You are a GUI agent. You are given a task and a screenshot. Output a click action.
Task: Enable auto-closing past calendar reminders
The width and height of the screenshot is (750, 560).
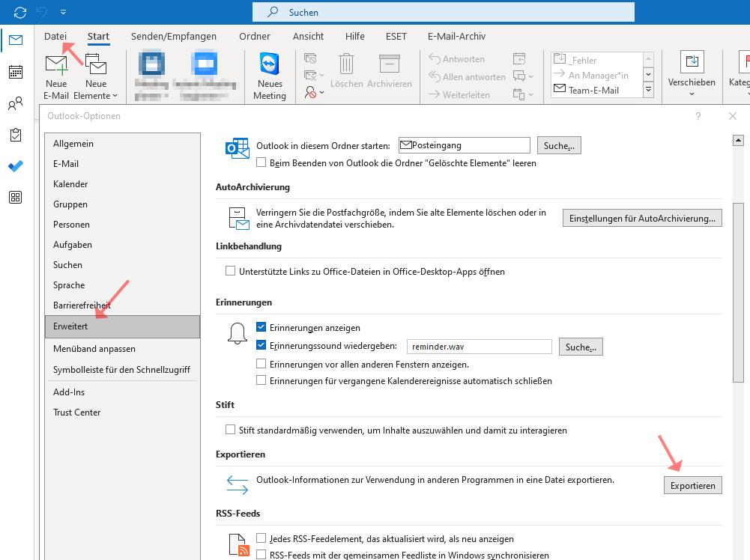click(261, 380)
